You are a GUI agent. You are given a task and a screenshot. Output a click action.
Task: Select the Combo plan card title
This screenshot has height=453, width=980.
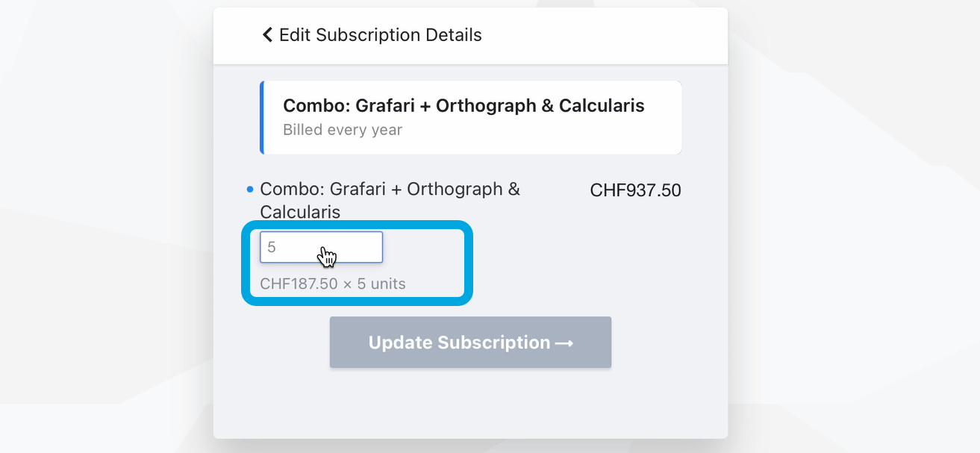464,106
